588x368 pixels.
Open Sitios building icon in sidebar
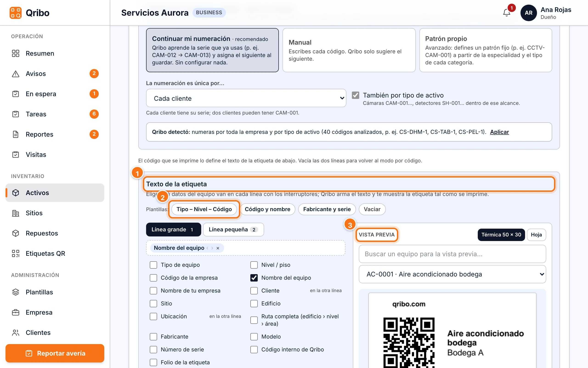(16, 213)
